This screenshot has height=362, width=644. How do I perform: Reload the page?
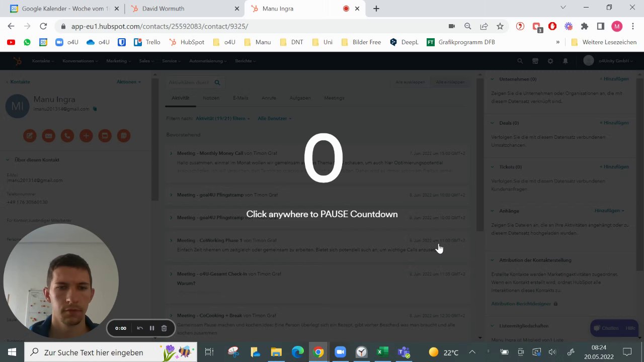point(43,26)
